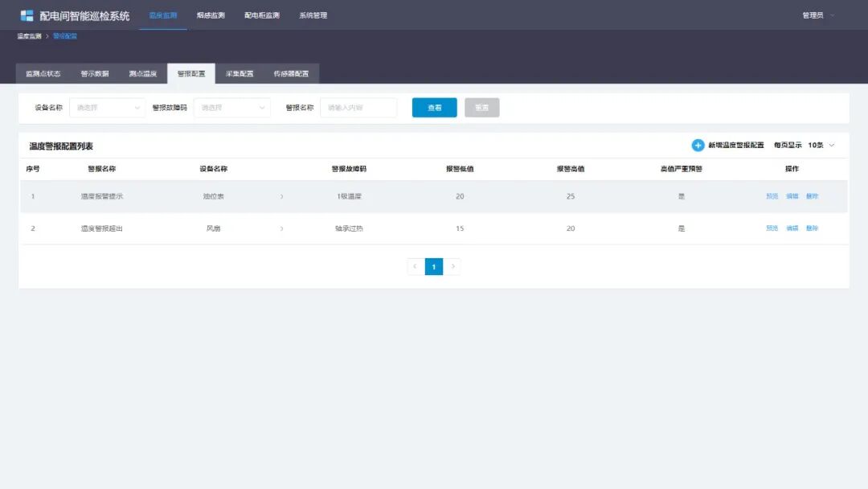Image resolution: width=868 pixels, height=489 pixels.
Task: Click the 重置 reset button
Action: pyautogui.click(x=481, y=107)
